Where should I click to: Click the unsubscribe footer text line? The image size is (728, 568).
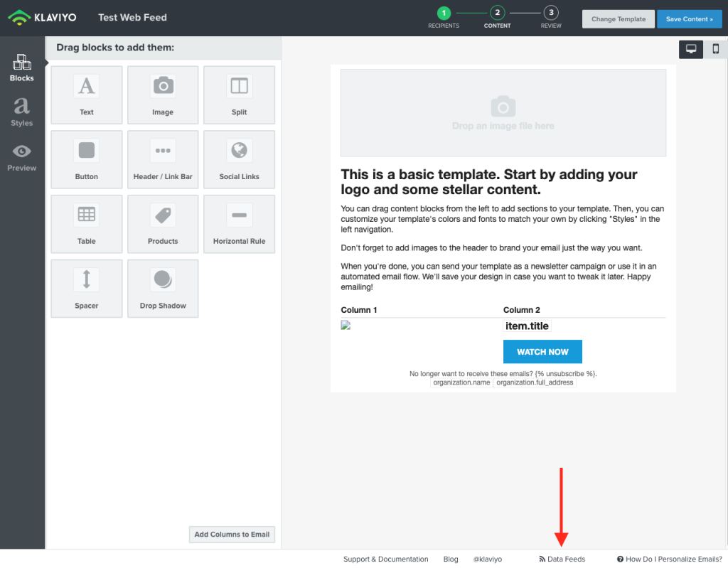tap(503, 373)
